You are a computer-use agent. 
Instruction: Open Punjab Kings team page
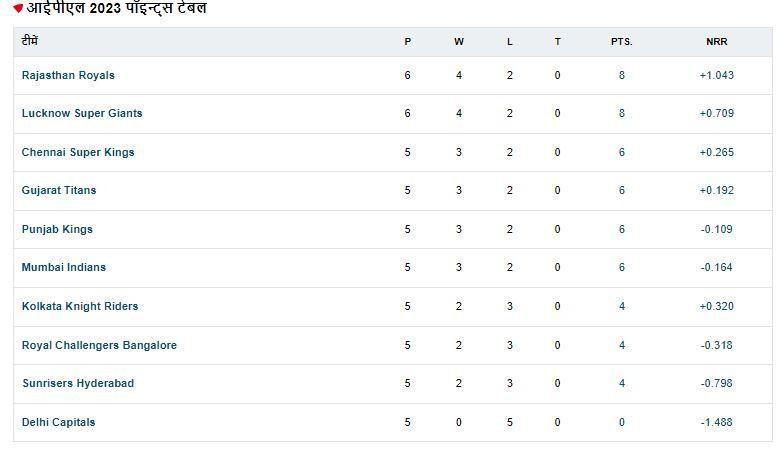click(x=57, y=229)
